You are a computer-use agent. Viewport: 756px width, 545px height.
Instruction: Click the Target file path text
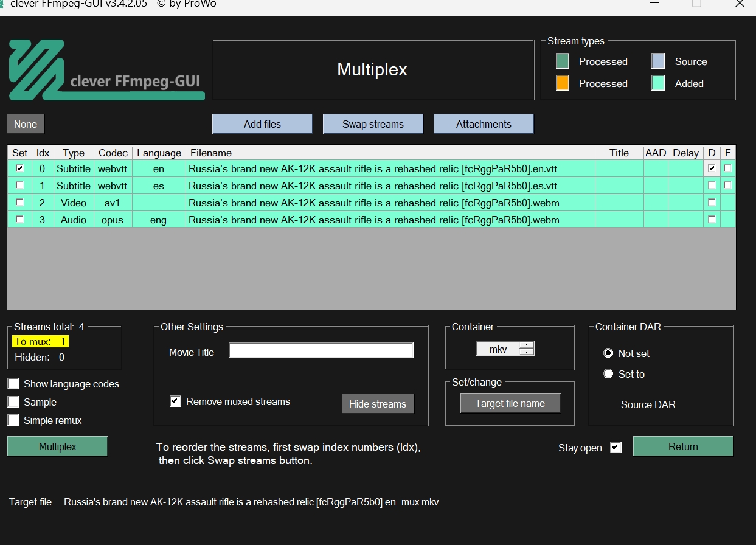pos(251,502)
